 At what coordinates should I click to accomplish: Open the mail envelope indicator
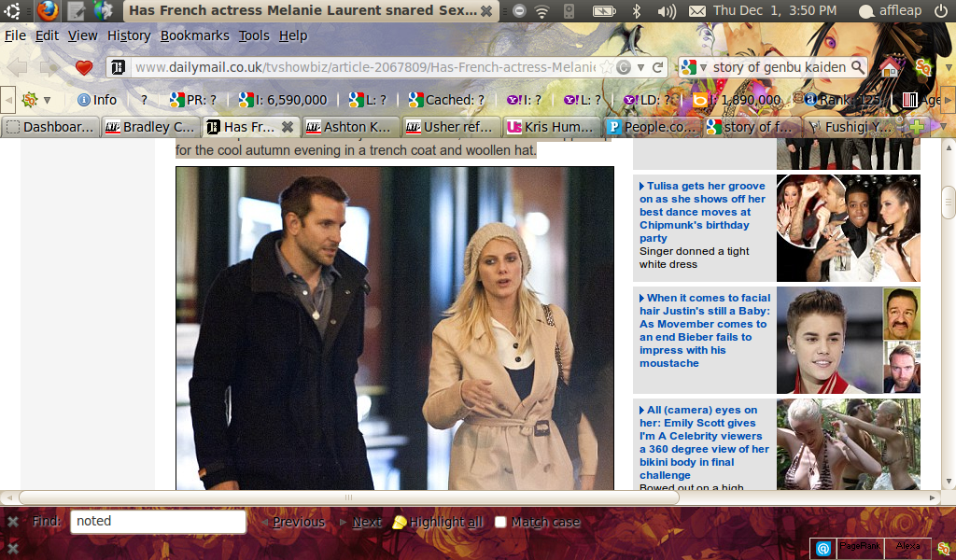pyautogui.click(x=696, y=11)
